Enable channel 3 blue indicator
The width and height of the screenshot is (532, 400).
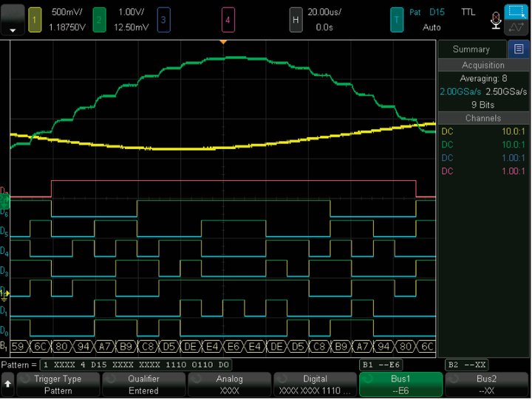point(163,20)
